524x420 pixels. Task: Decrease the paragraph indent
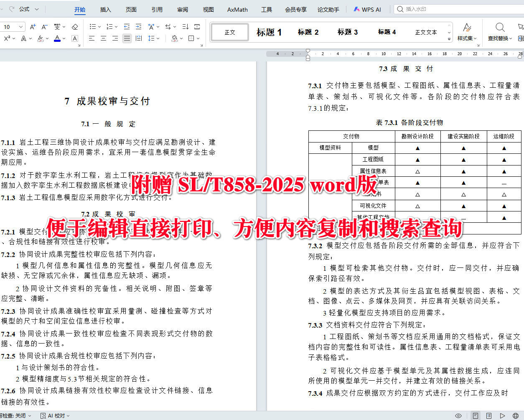coord(127,27)
